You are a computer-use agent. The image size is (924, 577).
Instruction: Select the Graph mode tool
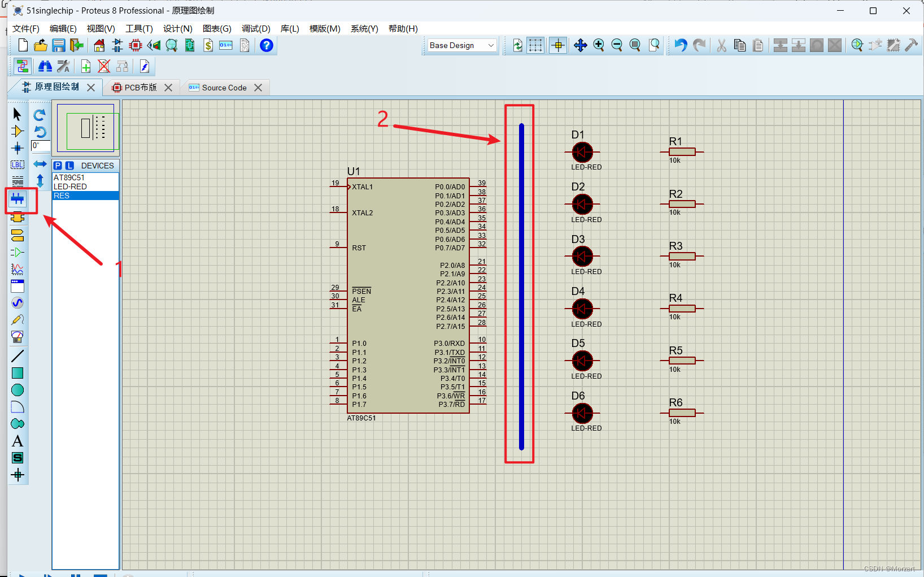click(17, 269)
